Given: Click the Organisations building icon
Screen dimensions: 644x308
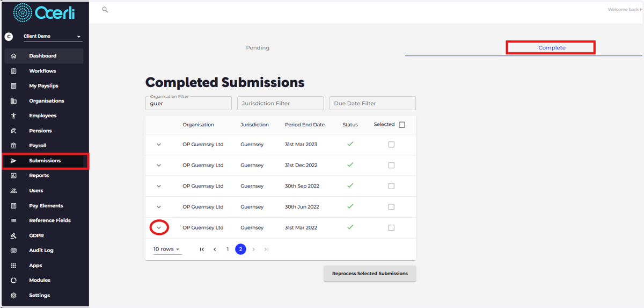Looking at the screenshot, I should click(x=14, y=101).
